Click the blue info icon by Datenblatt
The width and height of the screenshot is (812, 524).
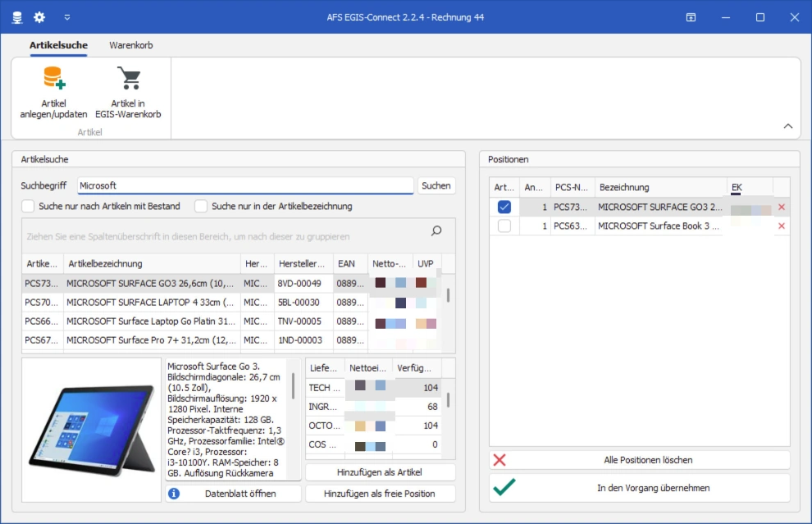coord(174,494)
